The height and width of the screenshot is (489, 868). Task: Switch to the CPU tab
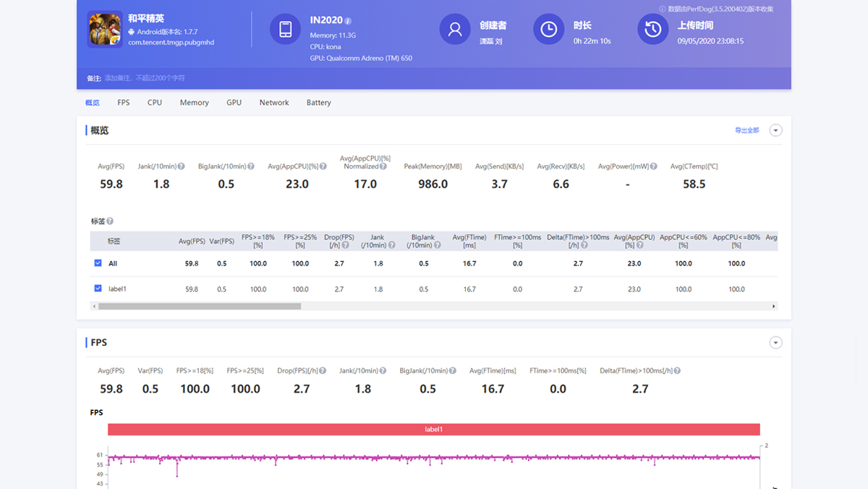tap(155, 103)
